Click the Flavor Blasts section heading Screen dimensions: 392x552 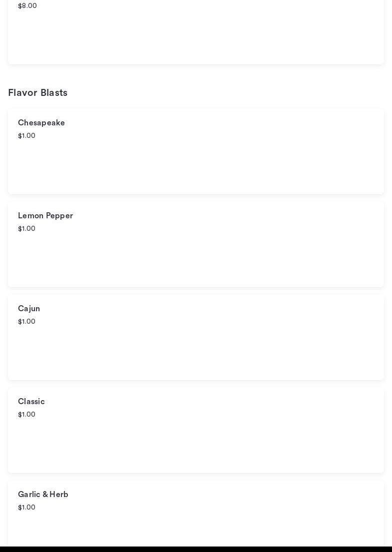pos(37,92)
